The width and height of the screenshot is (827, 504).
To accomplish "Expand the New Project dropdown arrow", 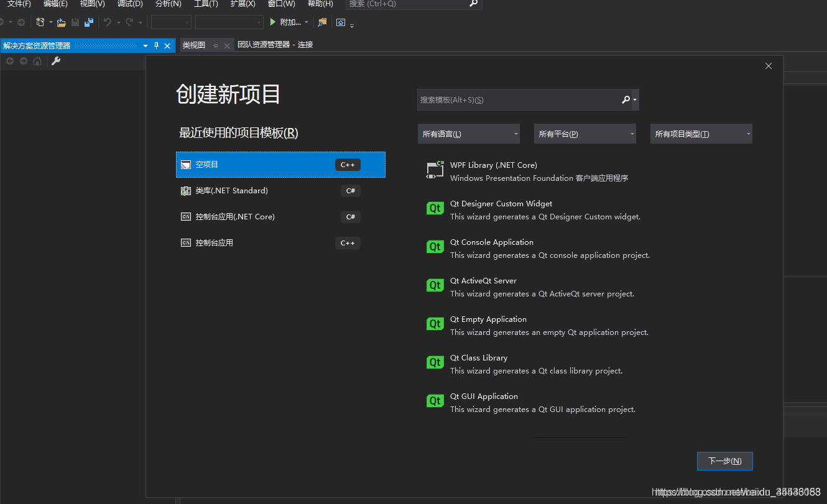I will point(50,23).
